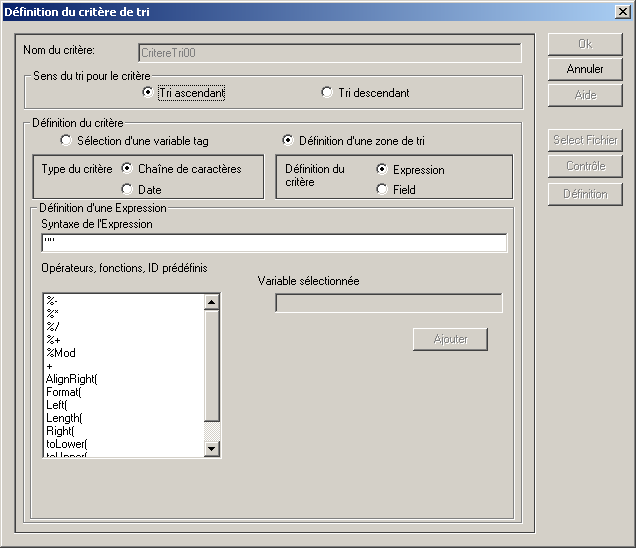Set criterion type to Date

127,189
